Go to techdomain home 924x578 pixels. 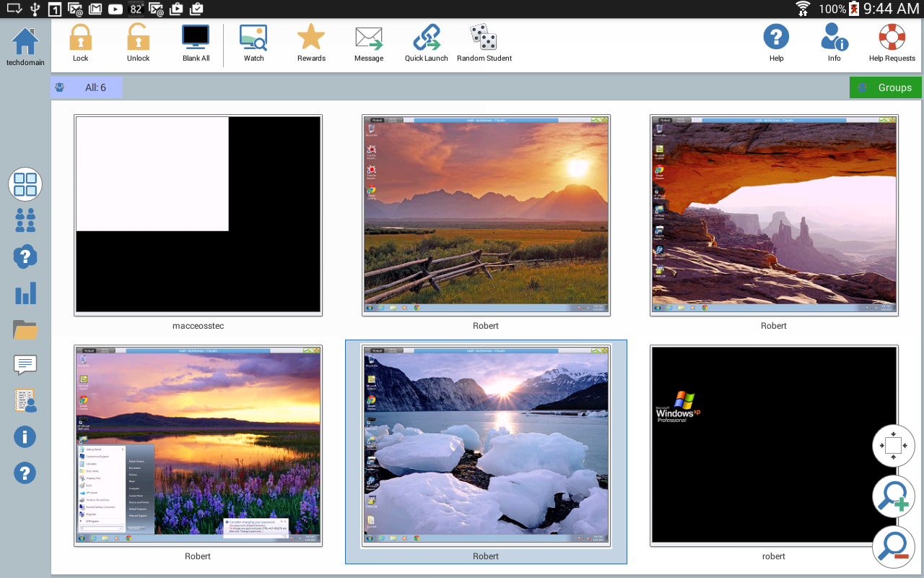(x=25, y=45)
